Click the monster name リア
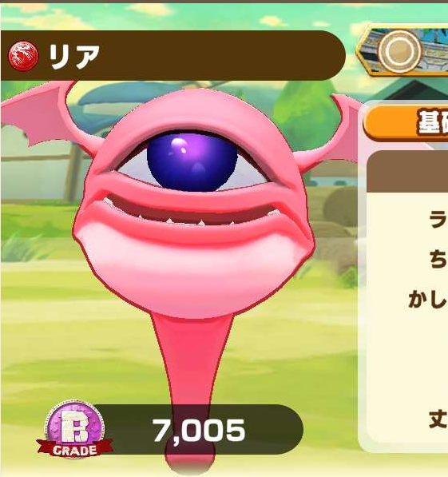 tap(74, 57)
